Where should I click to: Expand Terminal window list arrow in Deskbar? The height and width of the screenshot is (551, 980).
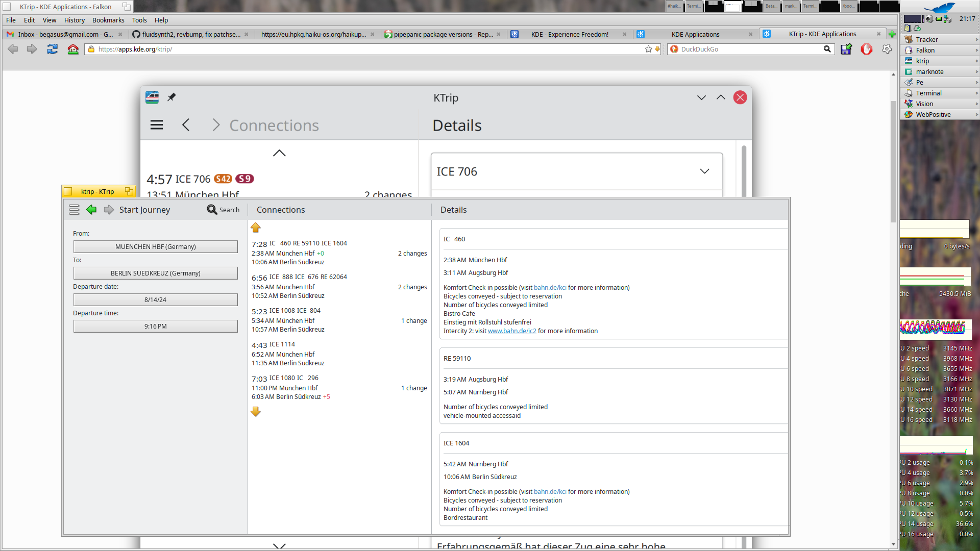click(x=976, y=93)
